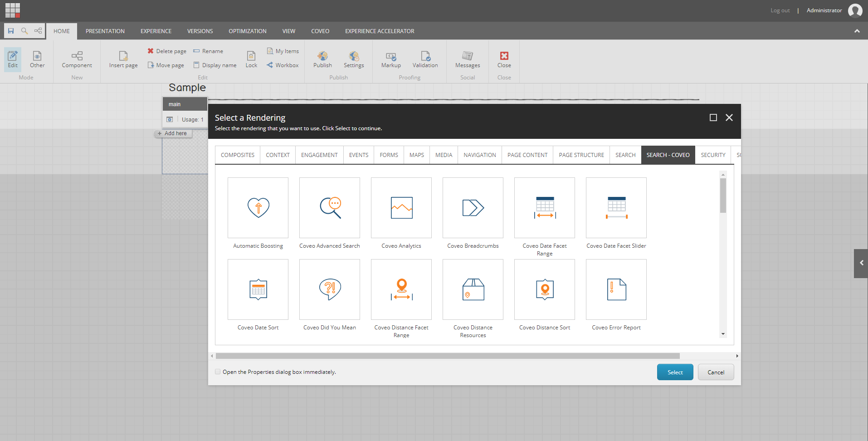
Task: Publish the current page
Action: 322,60
